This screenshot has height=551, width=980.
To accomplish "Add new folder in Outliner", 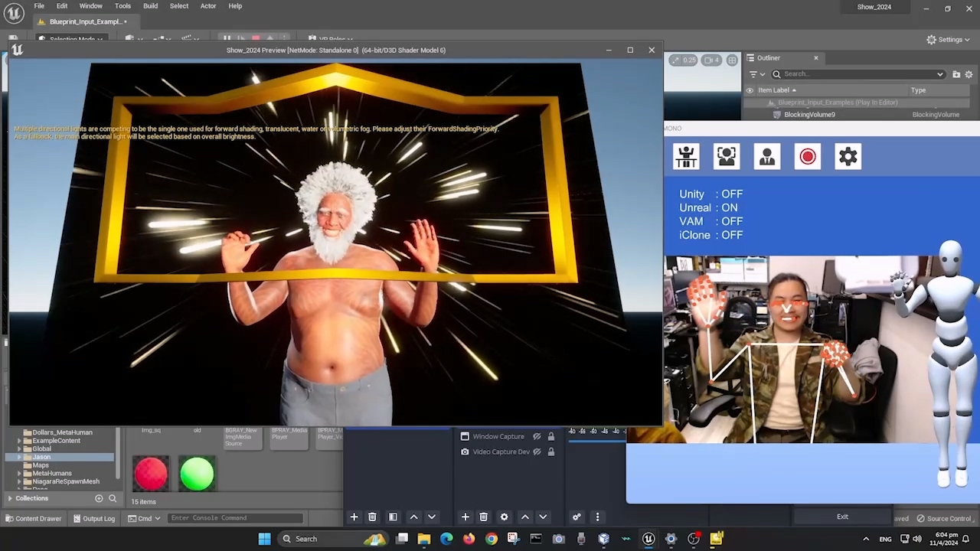I will click(956, 74).
